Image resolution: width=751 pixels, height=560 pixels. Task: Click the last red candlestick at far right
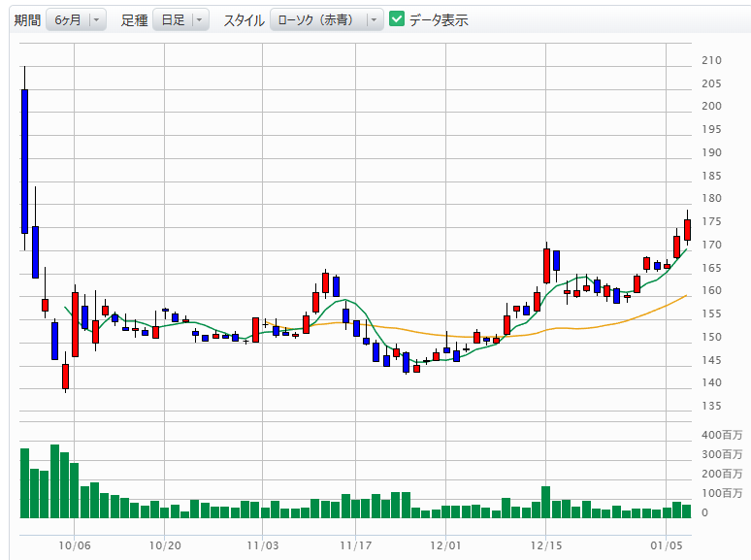point(687,230)
